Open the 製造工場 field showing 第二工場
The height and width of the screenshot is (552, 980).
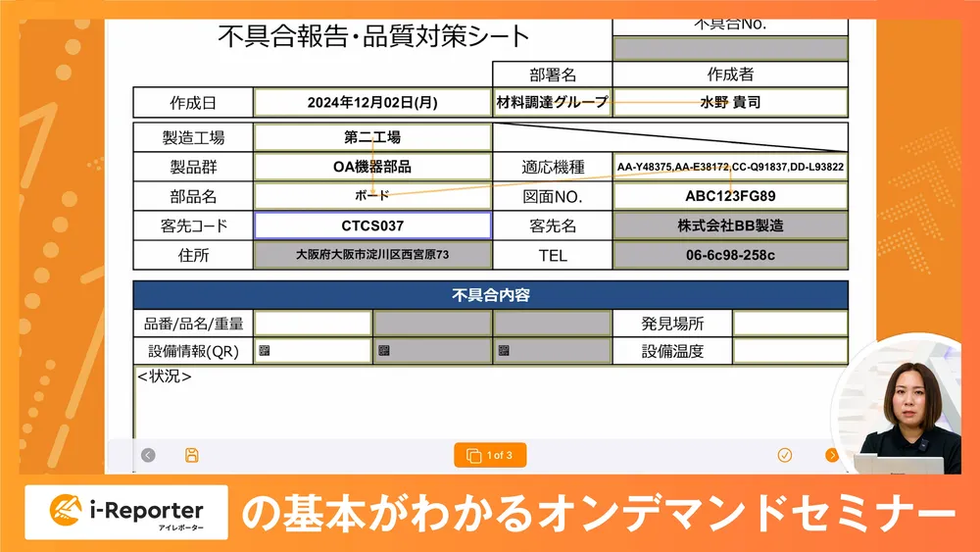coord(372,137)
